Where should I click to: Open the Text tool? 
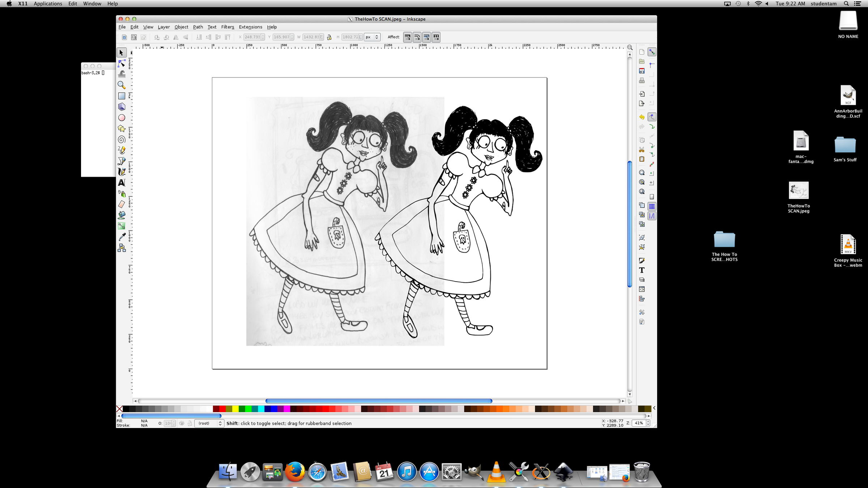(122, 183)
